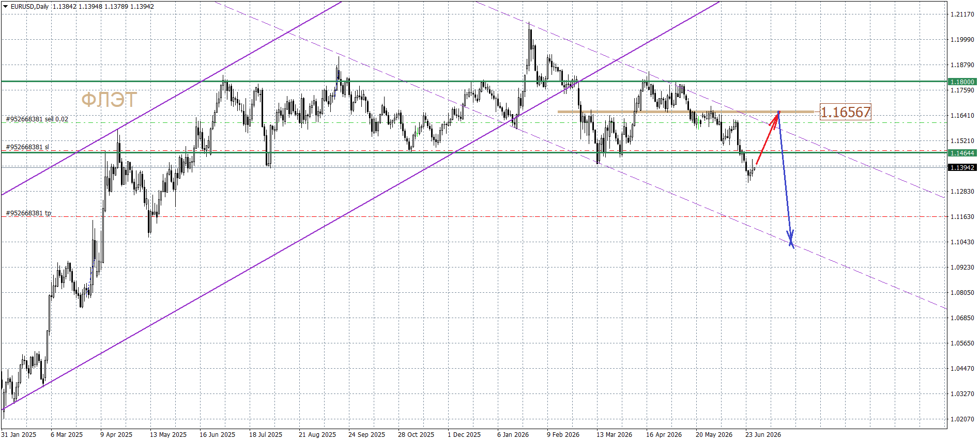Click the 1.03270 price scale value
This screenshot has height=441, width=980.
962,394
